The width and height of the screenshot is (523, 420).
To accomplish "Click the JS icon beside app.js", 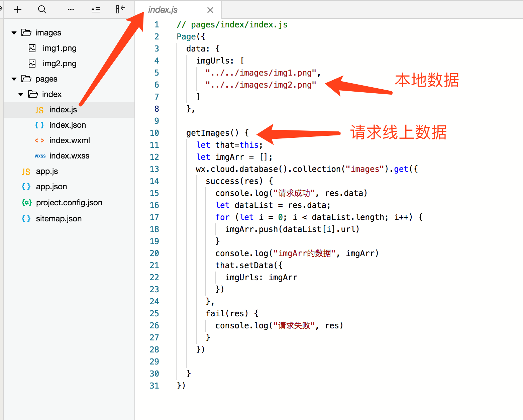I will pyautogui.click(x=26, y=172).
